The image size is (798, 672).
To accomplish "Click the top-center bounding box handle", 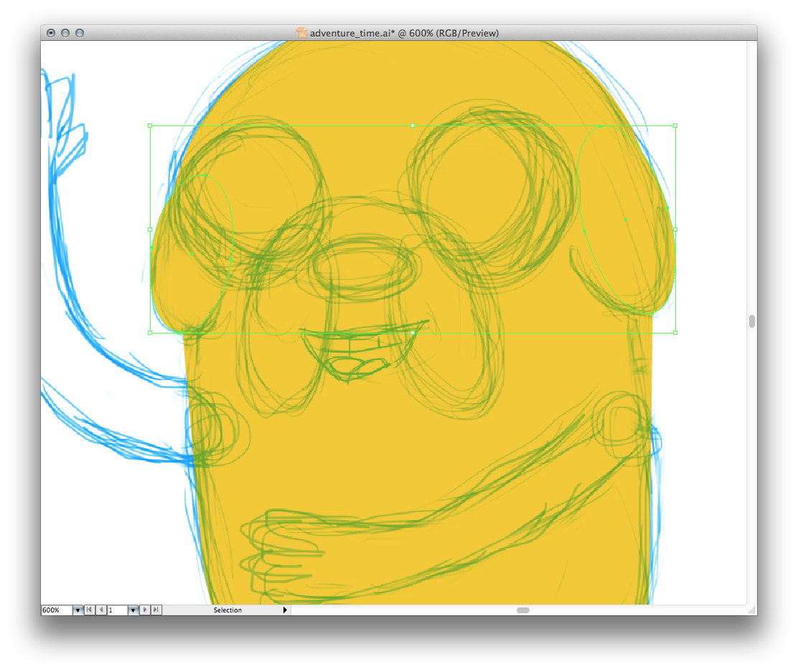I will 413,126.
